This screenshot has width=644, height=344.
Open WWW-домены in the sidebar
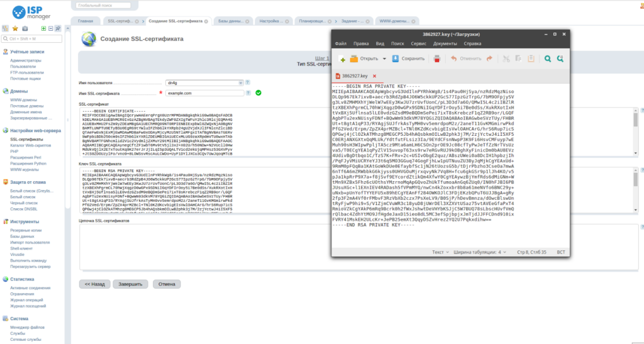click(x=23, y=100)
